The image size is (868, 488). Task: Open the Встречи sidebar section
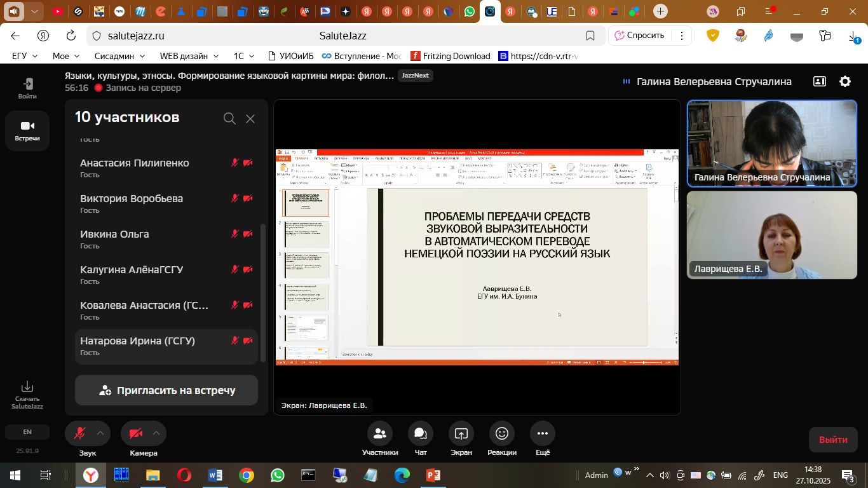point(27,130)
